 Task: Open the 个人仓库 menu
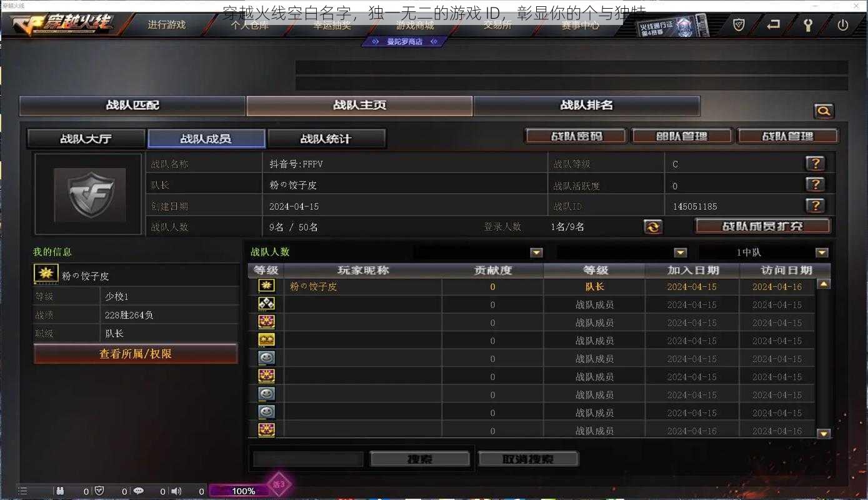pos(250,25)
